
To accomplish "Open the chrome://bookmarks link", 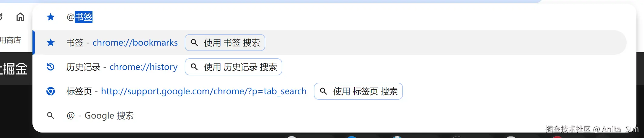I will [135, 43].
